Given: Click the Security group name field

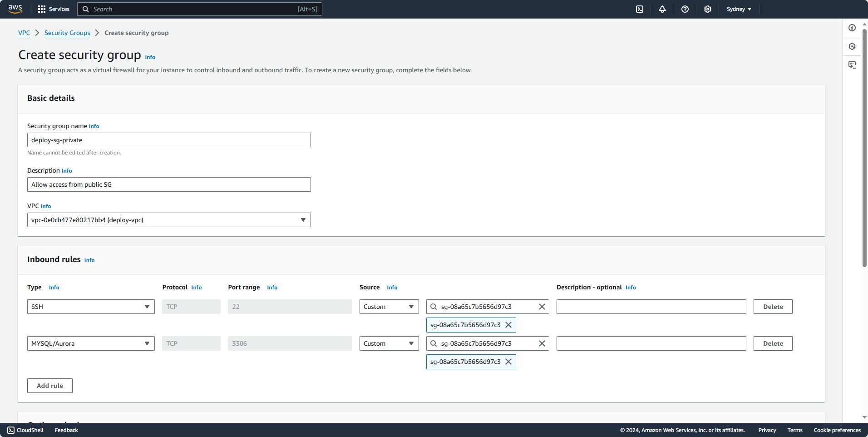Looking at the screenshot, I should click(x=169, y=140).
